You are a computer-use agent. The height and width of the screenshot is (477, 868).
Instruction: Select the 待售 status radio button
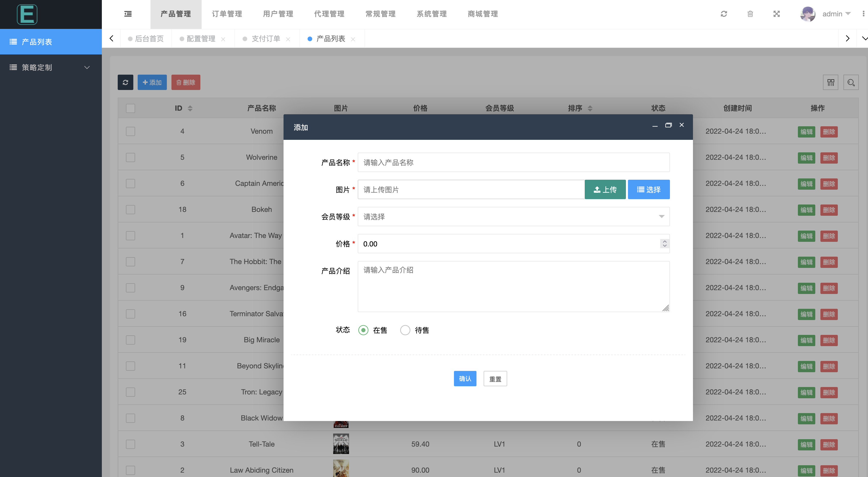click(405, 330)
